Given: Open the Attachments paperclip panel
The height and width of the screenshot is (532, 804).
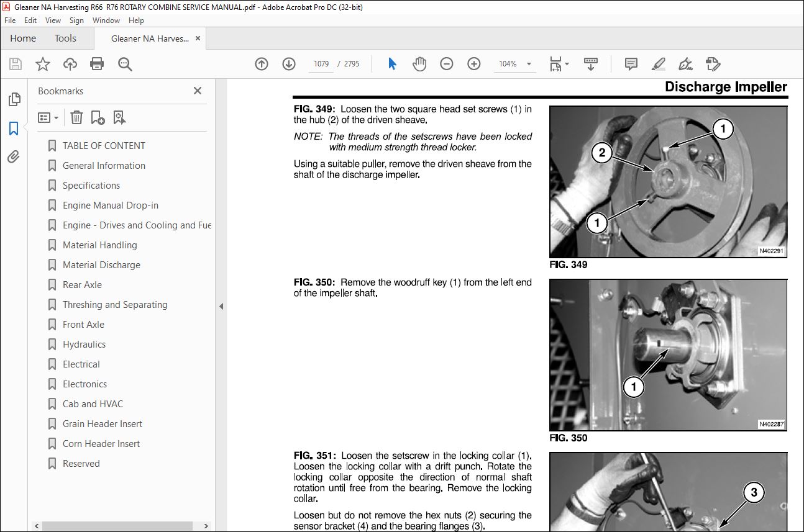Looking at the screenshot, I should tap(14, 157).
